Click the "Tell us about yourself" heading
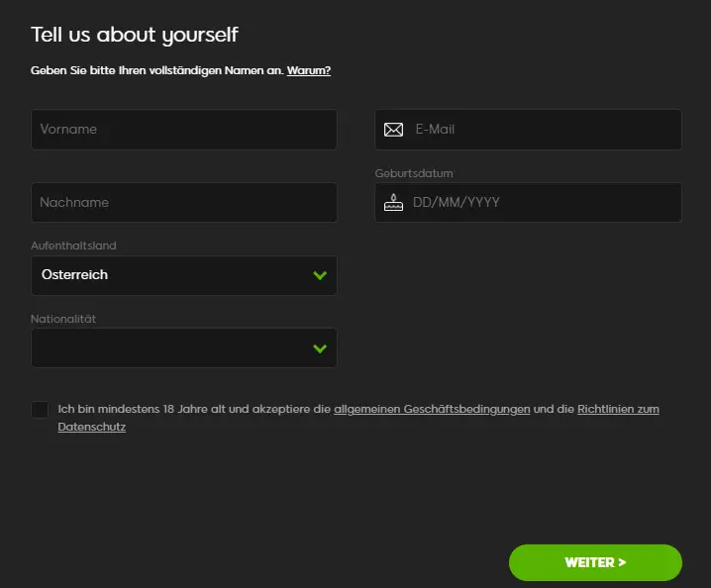The image size is (711, 588). point(134,35)
